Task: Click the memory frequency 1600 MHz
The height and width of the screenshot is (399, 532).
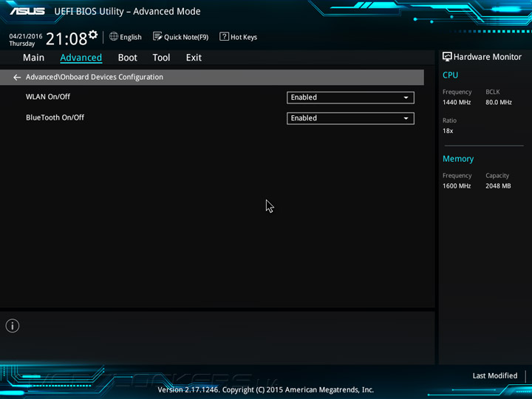Action: 457,186
